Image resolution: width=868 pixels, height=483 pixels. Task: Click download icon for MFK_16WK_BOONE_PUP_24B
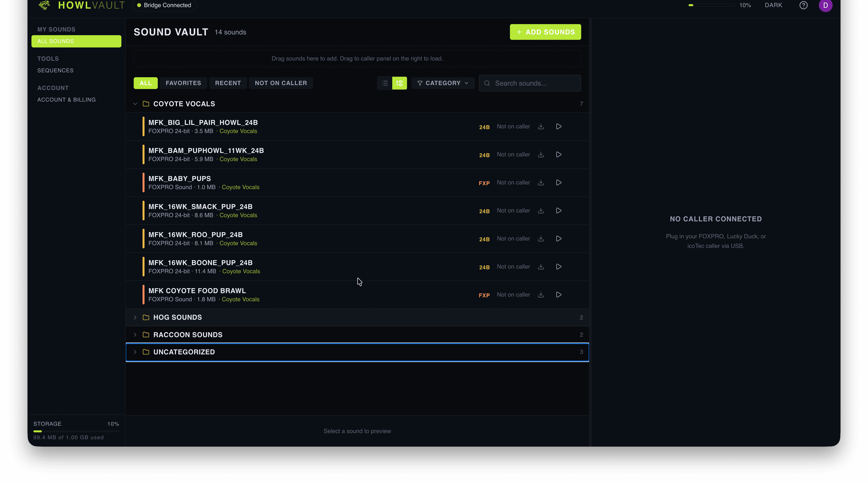click(541, 266)
